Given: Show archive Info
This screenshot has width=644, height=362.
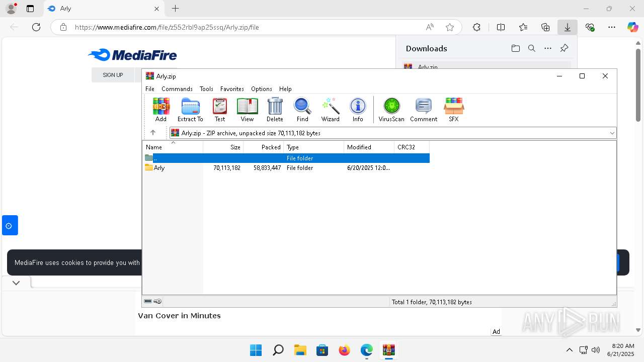Looking at the screenshot, I should pos(358,110).
